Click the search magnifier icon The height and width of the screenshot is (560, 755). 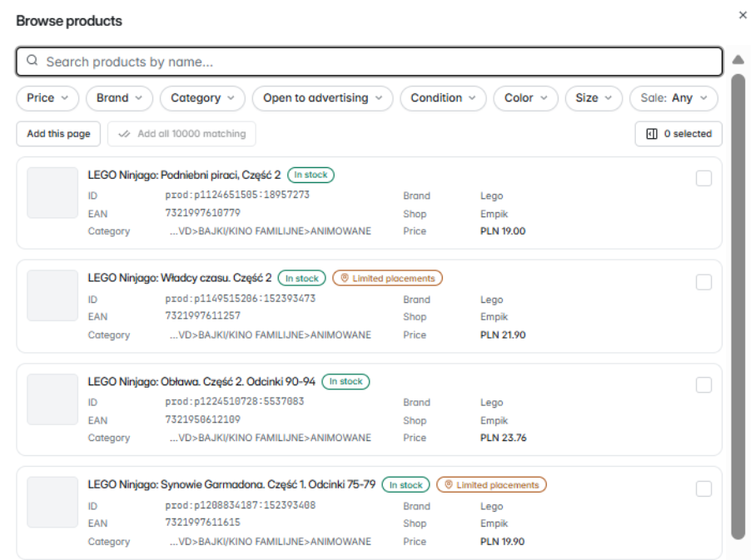pos(32,60)
